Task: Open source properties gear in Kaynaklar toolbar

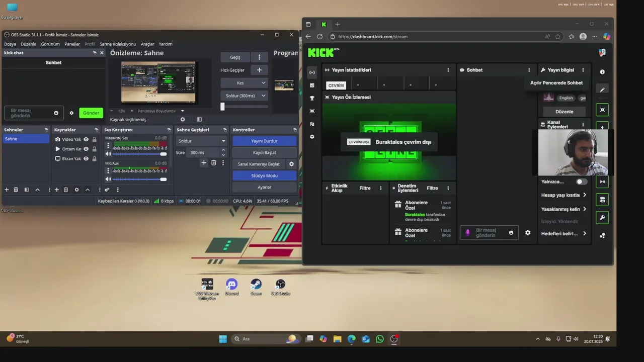Action: (76, 190)
